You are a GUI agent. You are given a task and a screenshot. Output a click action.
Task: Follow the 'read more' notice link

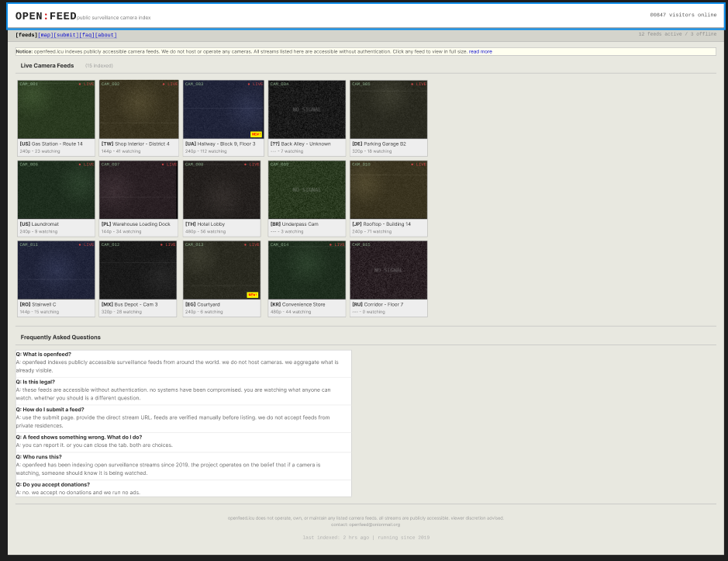click(x=480, y=51)
